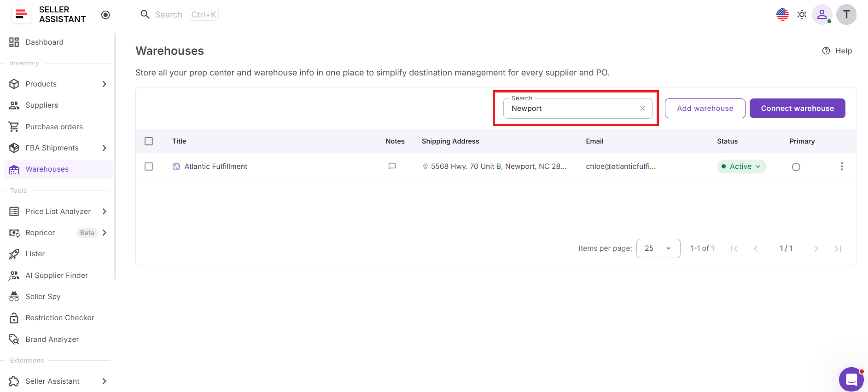868x392 pixels.
Task: Set Atlantic Fulfillment as primary warehouse
Action: click(796, 167)
